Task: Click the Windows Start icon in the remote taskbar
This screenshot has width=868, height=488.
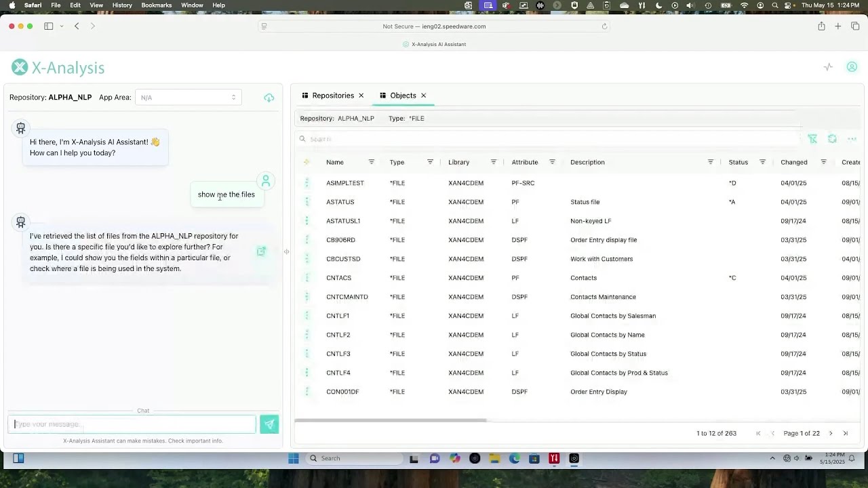Action: click(x=293, y=458)
